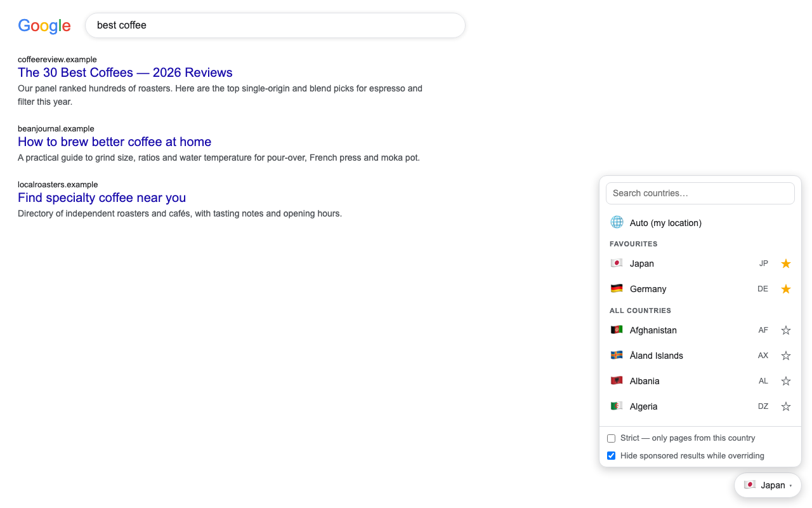Choose Germany from the favourites list
This screenshot has width=812, height=508.
point(700,289)
